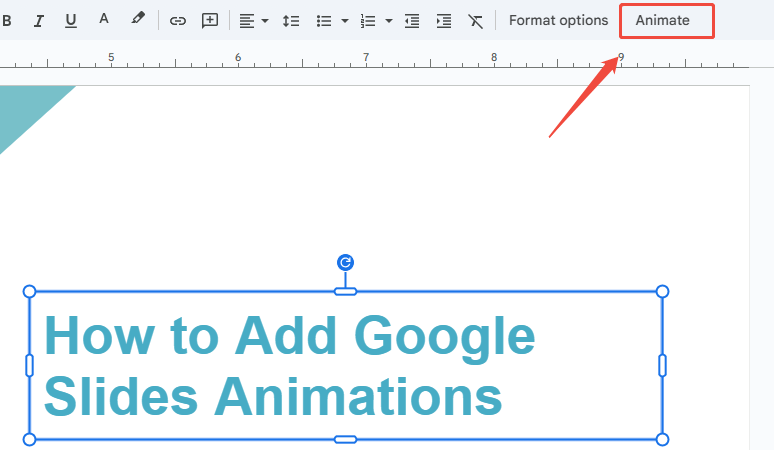Toggle bold formatting
Viewport: 774px width, 450px height.
tap(7, 21)
